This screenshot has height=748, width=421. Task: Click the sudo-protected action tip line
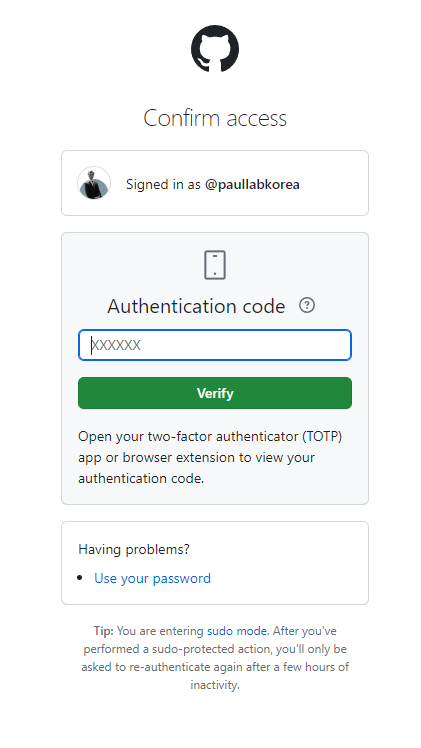[x=215, y=649]
